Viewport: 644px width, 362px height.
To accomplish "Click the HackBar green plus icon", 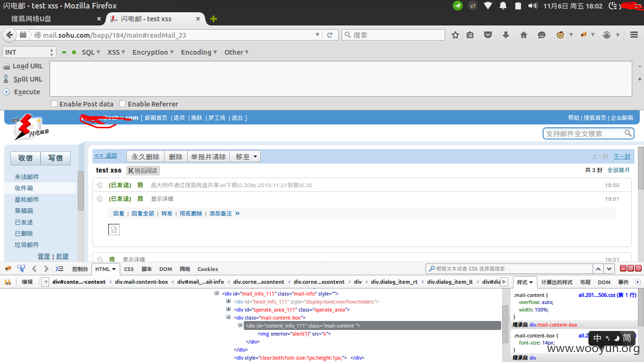I will coord(74,52).
